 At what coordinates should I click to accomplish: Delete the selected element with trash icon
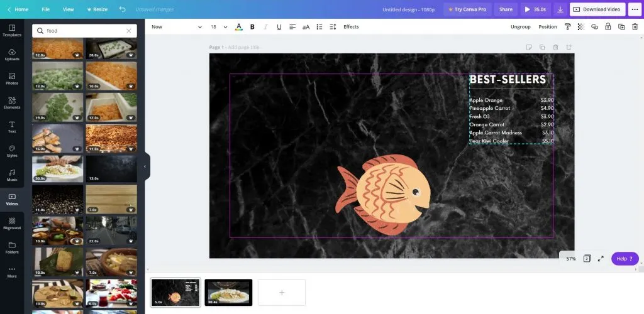[x=635, y=26]
